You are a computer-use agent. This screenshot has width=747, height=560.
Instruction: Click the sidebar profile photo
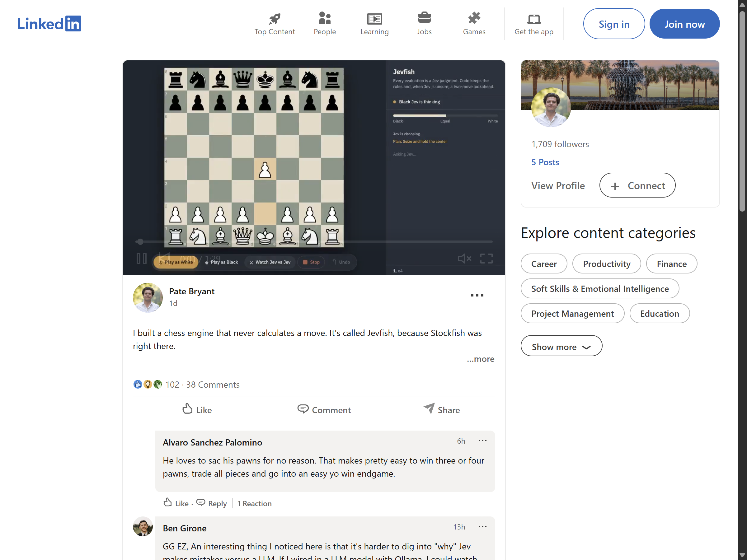tap(551, 107)
